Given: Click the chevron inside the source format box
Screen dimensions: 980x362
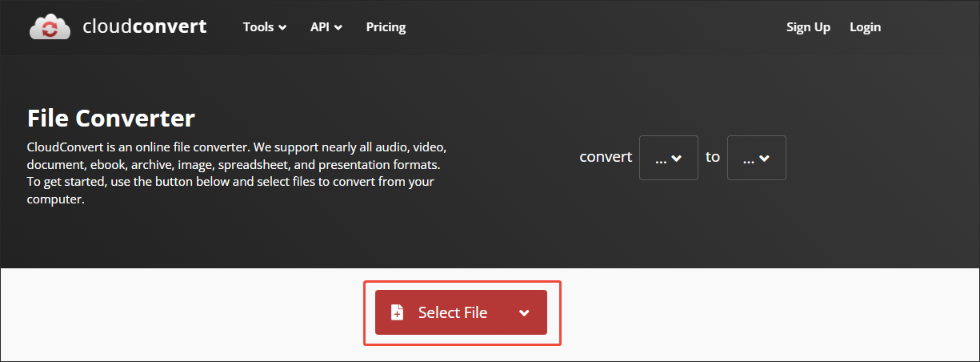Looking at the screenshot, I should pyautogui.click(x=676, y=159).
